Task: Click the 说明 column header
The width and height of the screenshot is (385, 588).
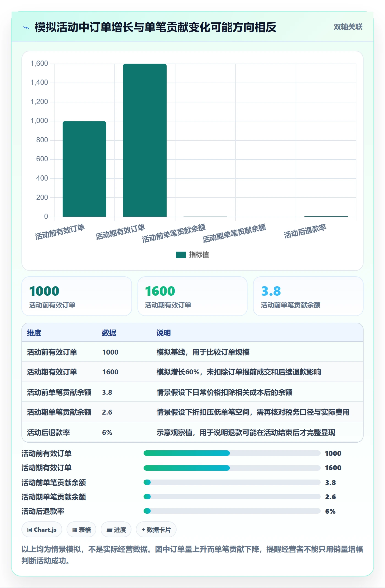Action: click(x=164, y=333)
